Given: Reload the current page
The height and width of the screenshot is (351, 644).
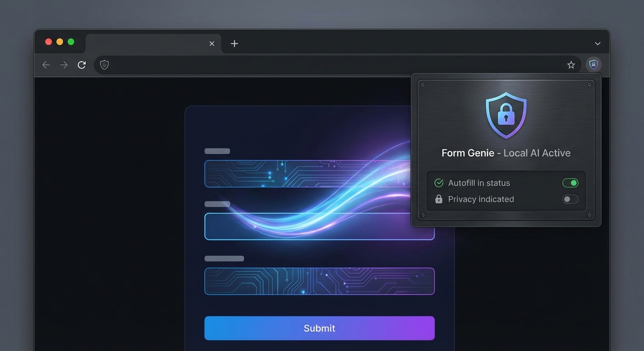Looking at the screenshot, I should pyautogui.click(x=81, y=64).
